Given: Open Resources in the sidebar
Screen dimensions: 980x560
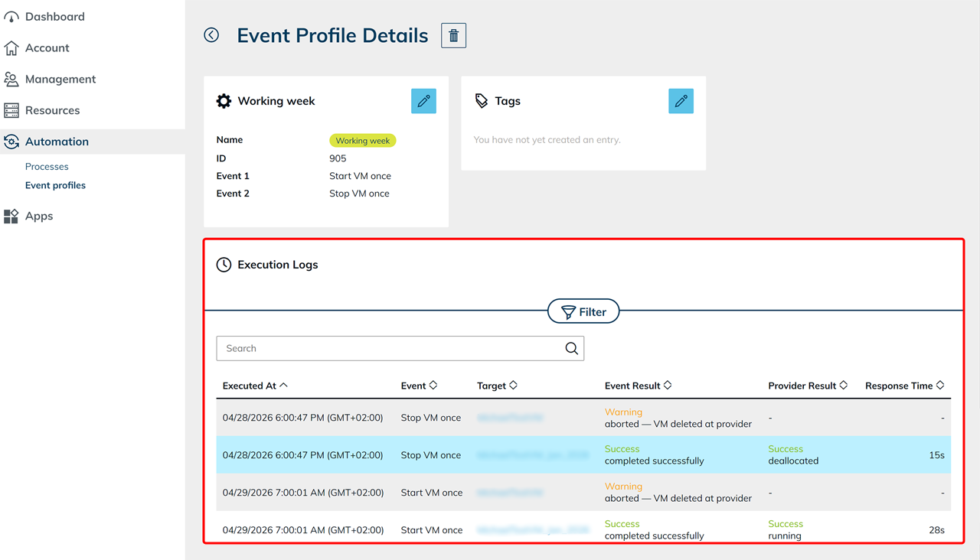Looking at the screenshot, I should (x=52, y=111).
